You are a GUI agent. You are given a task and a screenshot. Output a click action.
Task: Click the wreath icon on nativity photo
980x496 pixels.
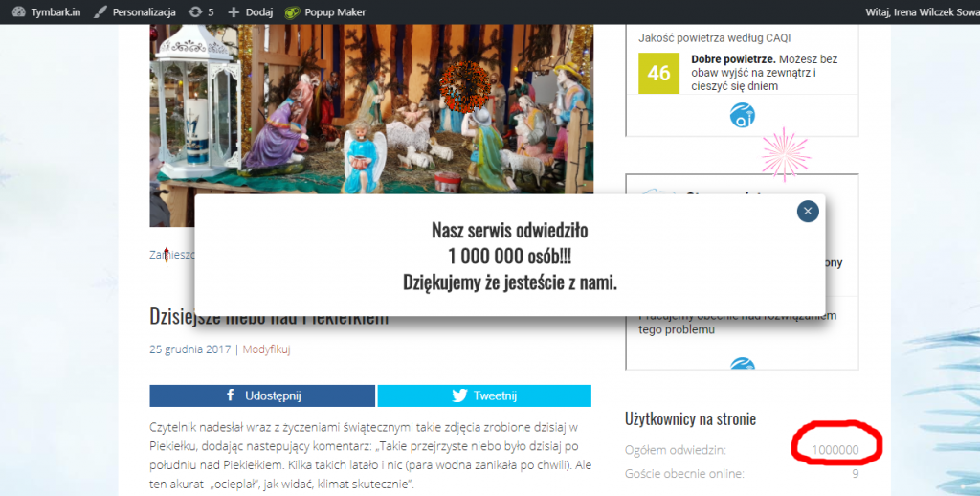465,87
